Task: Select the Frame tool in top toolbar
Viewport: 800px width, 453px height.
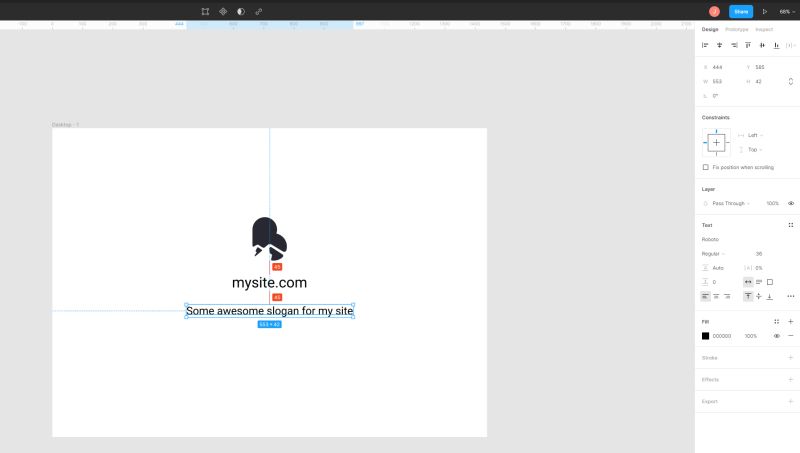Action: click(205, 11)
